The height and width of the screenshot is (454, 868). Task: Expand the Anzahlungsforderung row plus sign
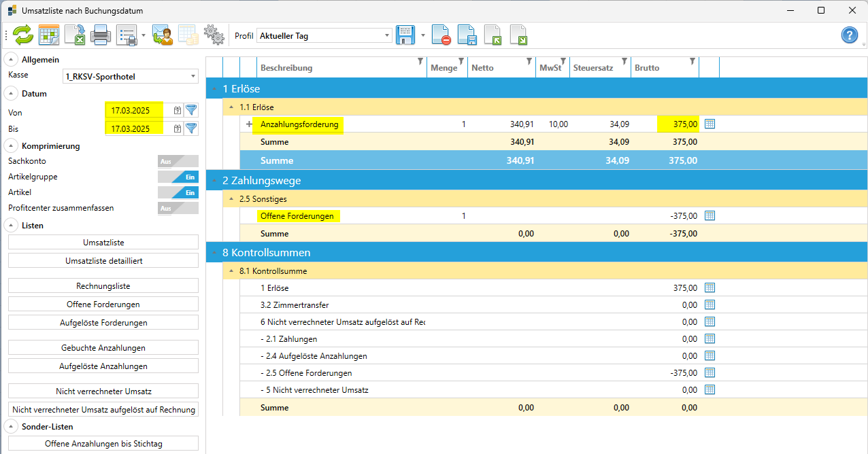tap(249, 124)
